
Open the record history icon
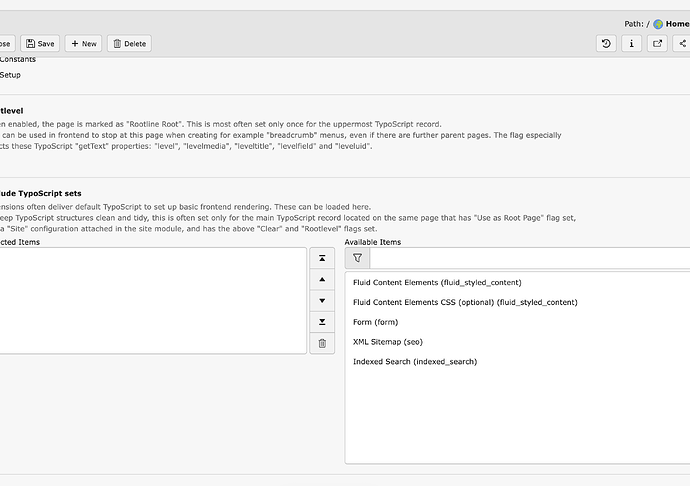[x=606, y=43]
